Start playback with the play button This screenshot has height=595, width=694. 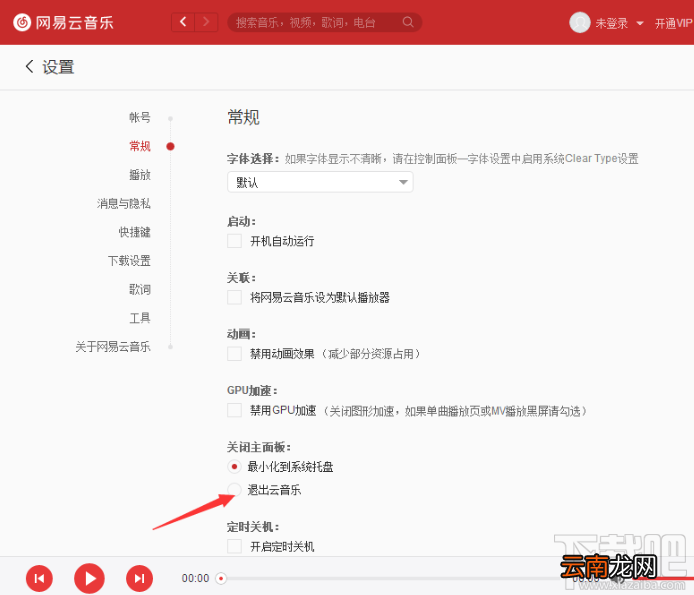click(x=89, y=578)
